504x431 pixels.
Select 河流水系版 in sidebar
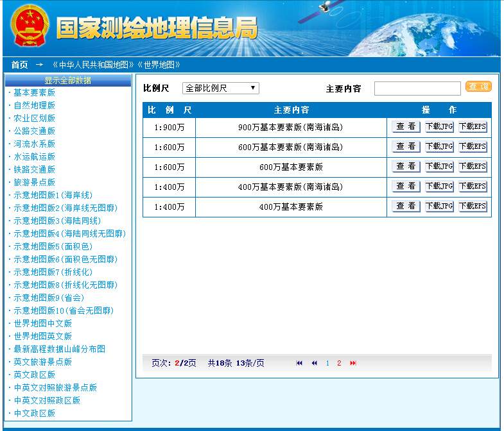(x=35, y=144)
